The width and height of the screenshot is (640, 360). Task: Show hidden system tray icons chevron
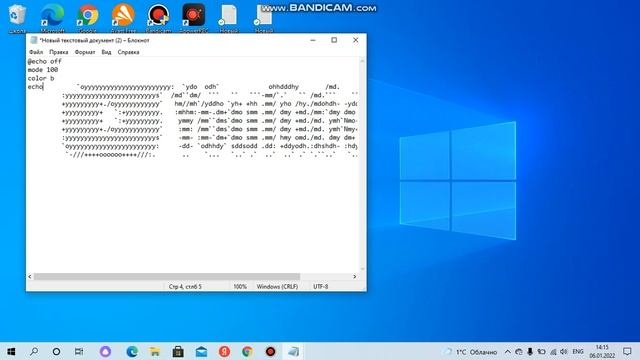coord(507,351)
